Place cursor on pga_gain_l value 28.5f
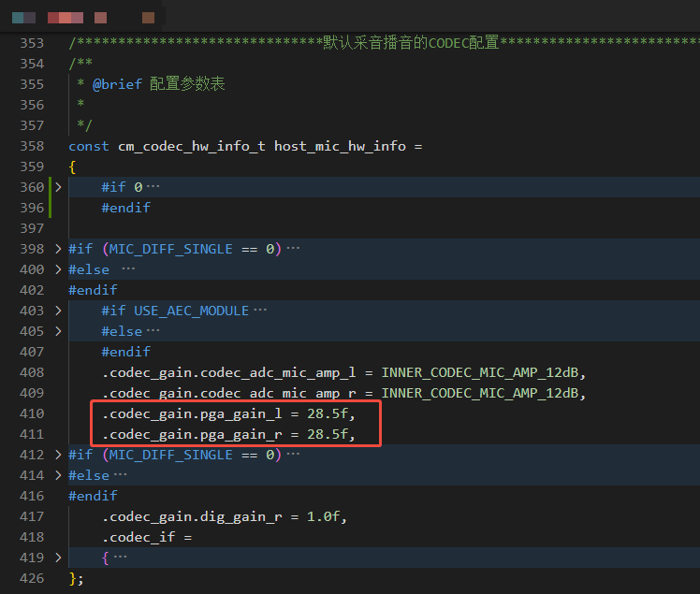Screen dimensions: 700x594 (x=328, y=413)
